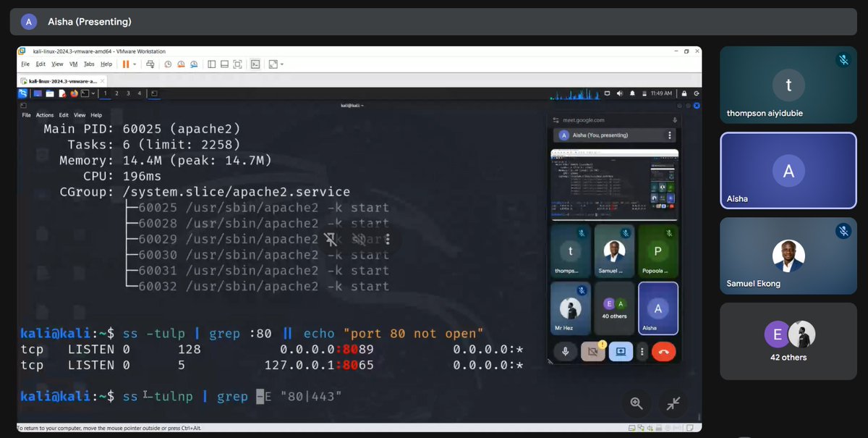Viewport: 868px width, 438px height.
Task: Open the VMware File menu
Action: pyautogui.click(x=25, y=64)
